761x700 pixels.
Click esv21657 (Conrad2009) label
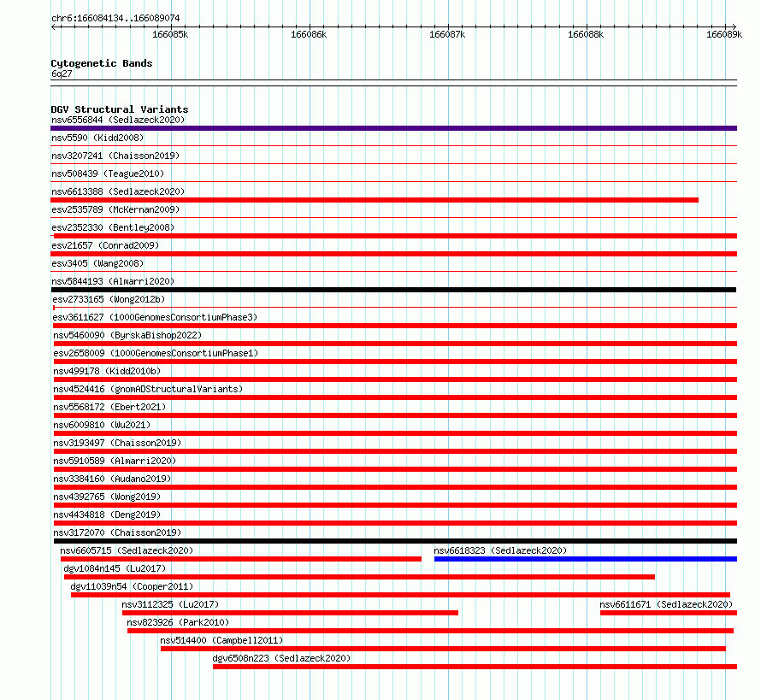(105, 245)
